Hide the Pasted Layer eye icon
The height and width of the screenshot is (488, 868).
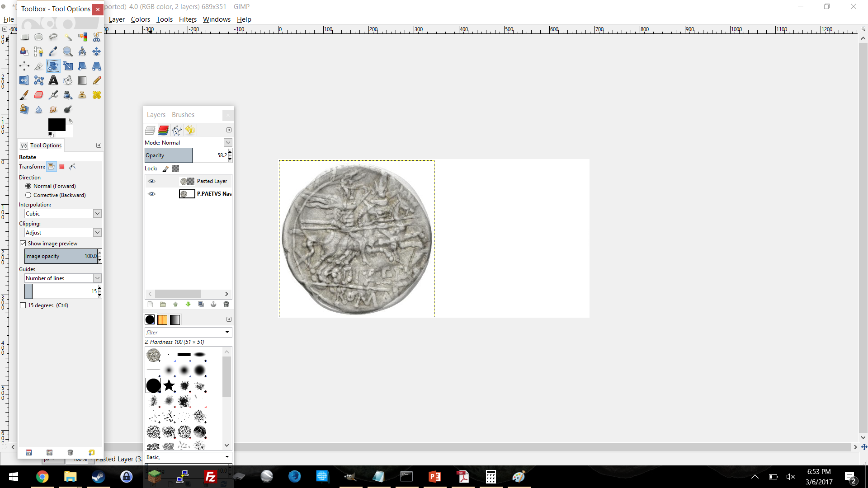(x=152, y=181)
